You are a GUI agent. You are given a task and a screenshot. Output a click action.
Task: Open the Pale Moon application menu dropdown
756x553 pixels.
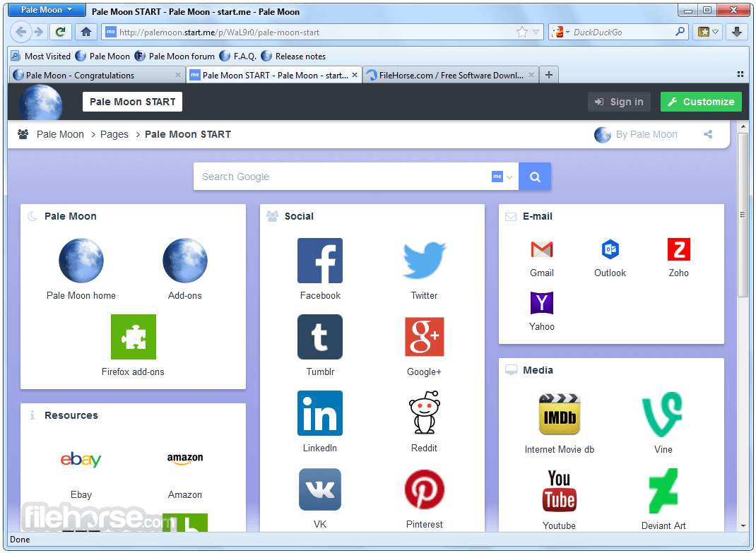(47, 10)
